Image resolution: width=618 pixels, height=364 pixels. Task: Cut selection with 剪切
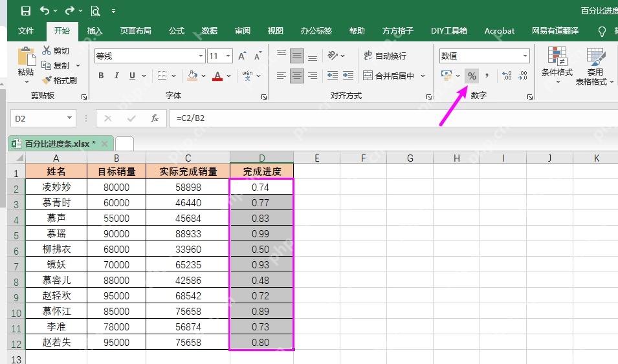pos(56,51)
